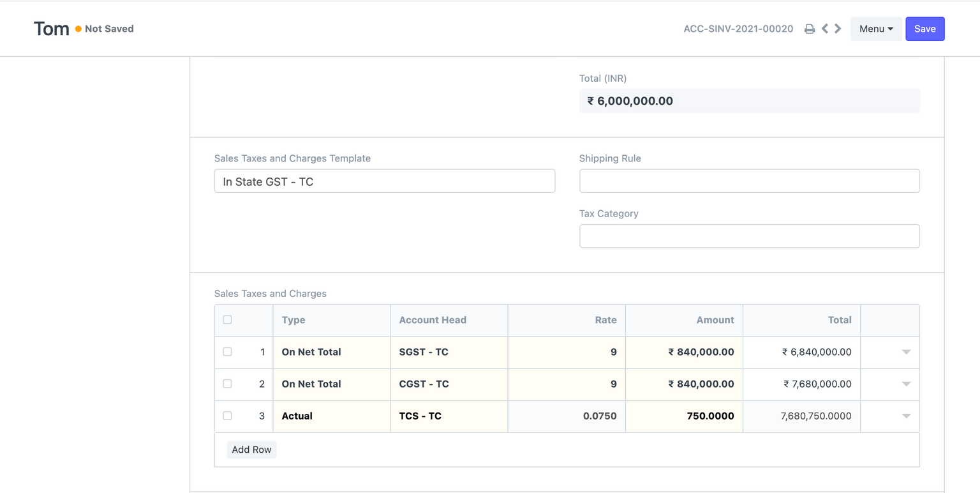Click the ACC-SINV-2021-00020 invoice number
Viewport: 980px width, 493px height.
pyautogui.click(x=738, y=29)
